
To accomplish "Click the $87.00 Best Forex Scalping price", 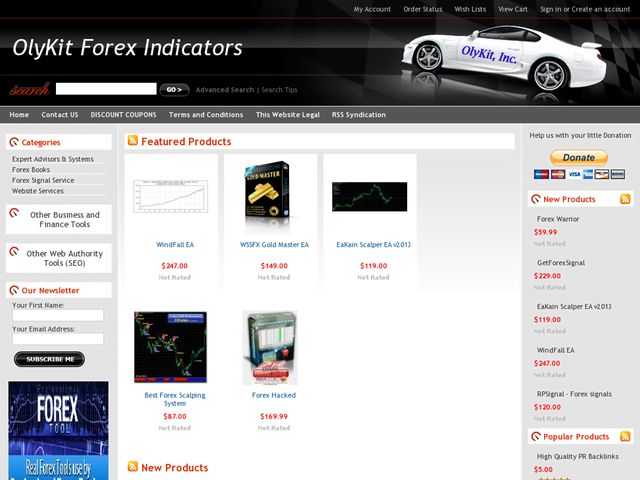I will (175, 416).
